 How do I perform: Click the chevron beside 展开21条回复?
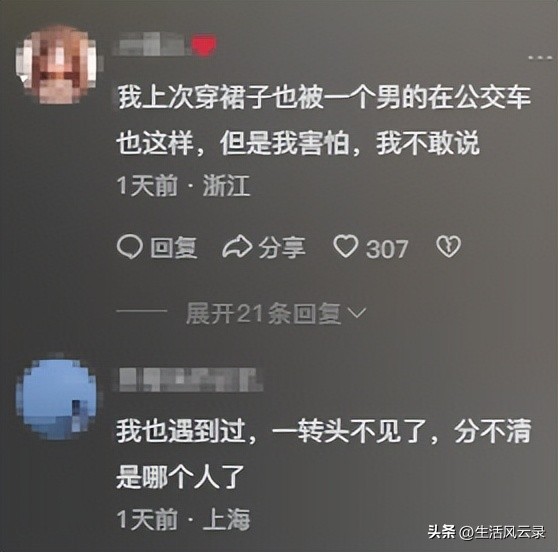pyautogui.click(x=357, y=313)
